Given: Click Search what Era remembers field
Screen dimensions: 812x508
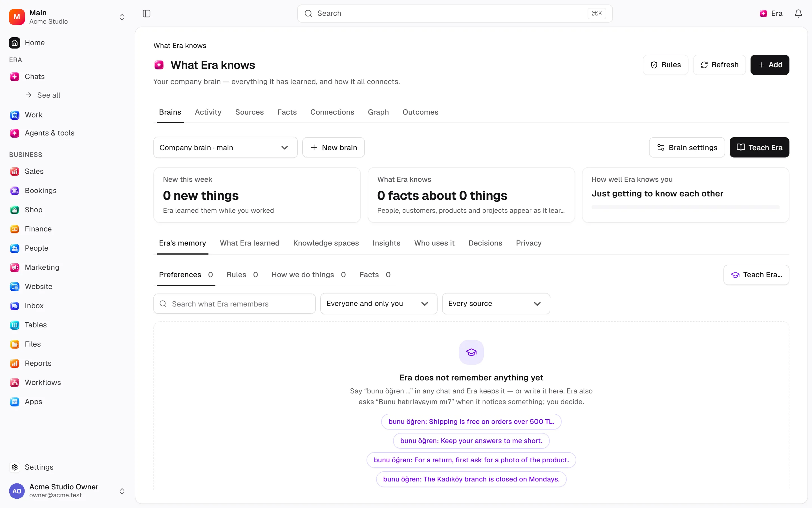Looking at the screenshot, I should click(x=234, y=304).
